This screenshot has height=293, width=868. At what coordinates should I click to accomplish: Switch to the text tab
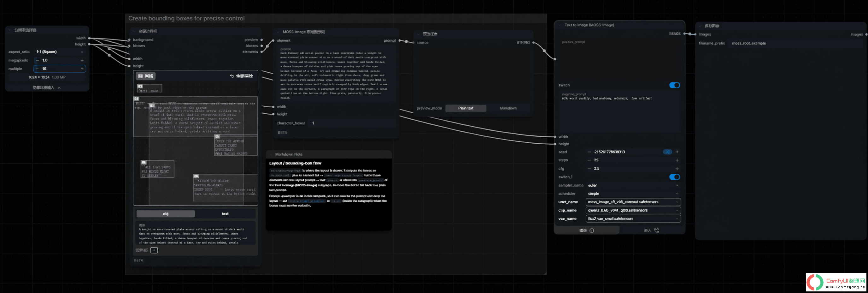(225, 214)
